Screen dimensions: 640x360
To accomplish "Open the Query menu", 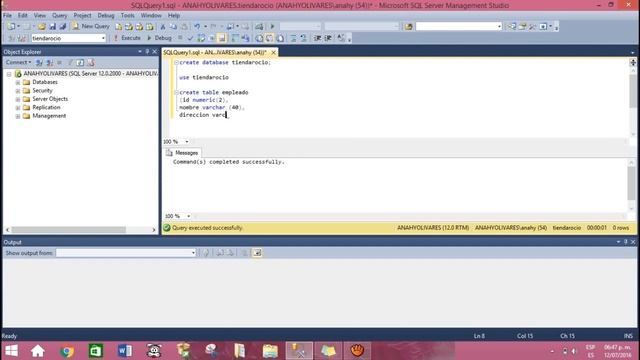I will [59, 16].
